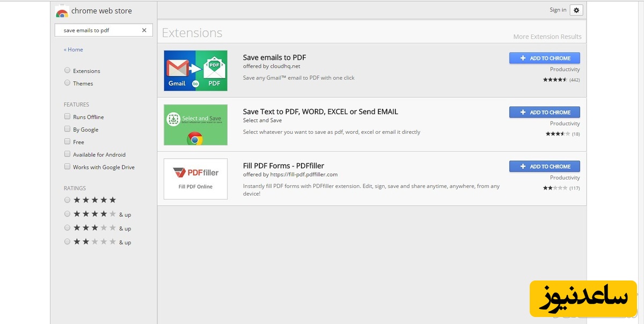This screenshot has width=644, height=324.
Task: Add Save emails to PDF to Chrome
Action: click(x=544, y=58)
